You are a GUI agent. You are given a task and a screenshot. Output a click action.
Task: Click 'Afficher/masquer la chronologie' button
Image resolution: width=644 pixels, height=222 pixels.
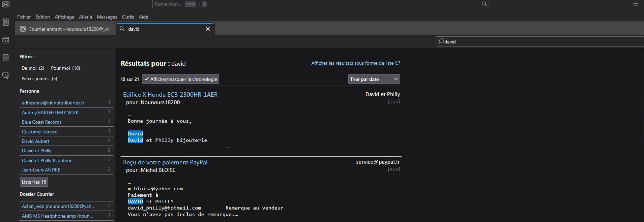(180, 79)
